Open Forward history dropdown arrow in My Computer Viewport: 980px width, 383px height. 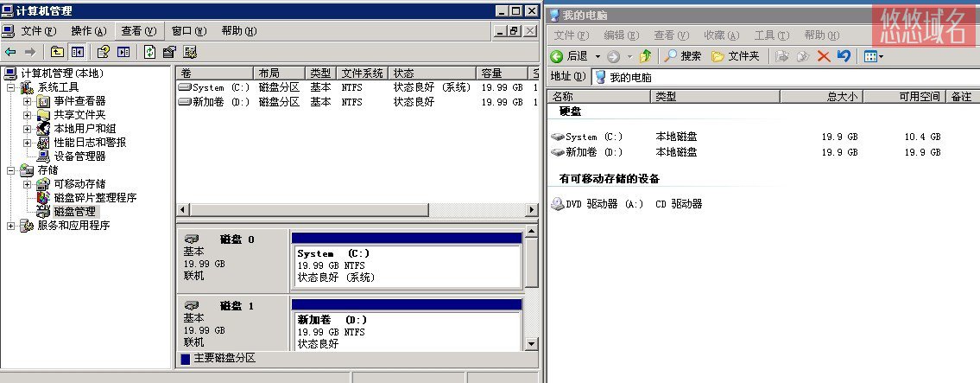[x=629, y=56]
